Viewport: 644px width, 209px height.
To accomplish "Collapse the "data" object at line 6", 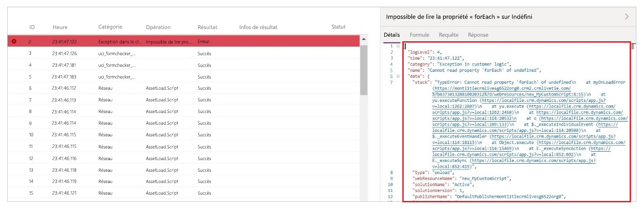I will click(398, 76).
